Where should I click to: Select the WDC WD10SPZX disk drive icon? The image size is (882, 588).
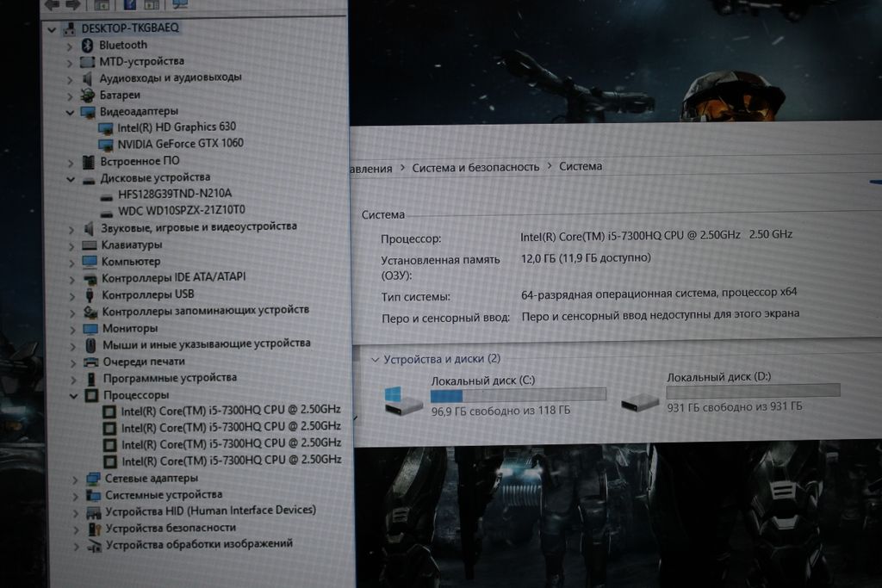[x=106, y=211]
